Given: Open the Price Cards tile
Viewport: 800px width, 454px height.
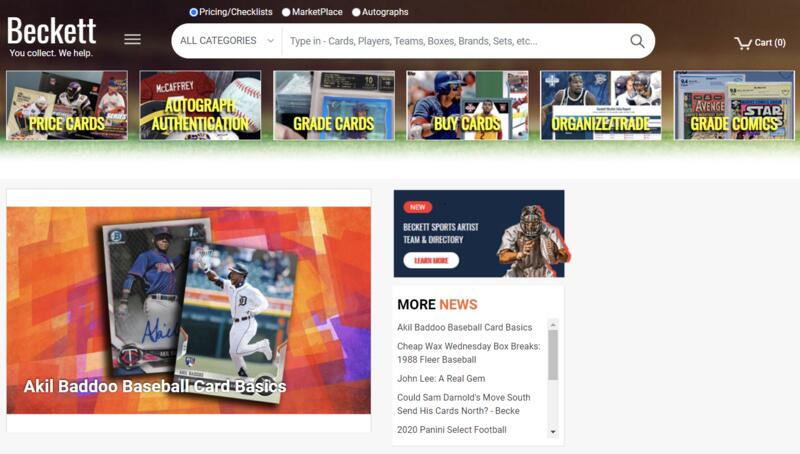Looking at the screenshot, I should [x=67, y=105].
